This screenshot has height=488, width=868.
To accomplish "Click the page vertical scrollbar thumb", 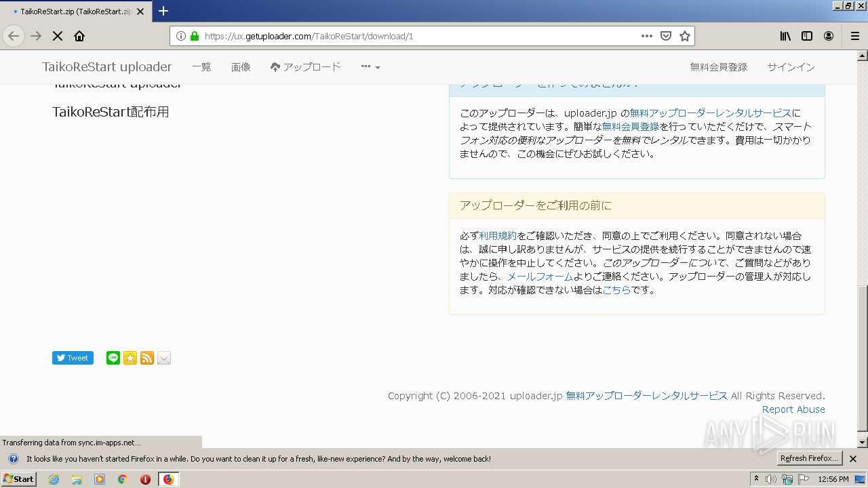I will pos(863,359).
